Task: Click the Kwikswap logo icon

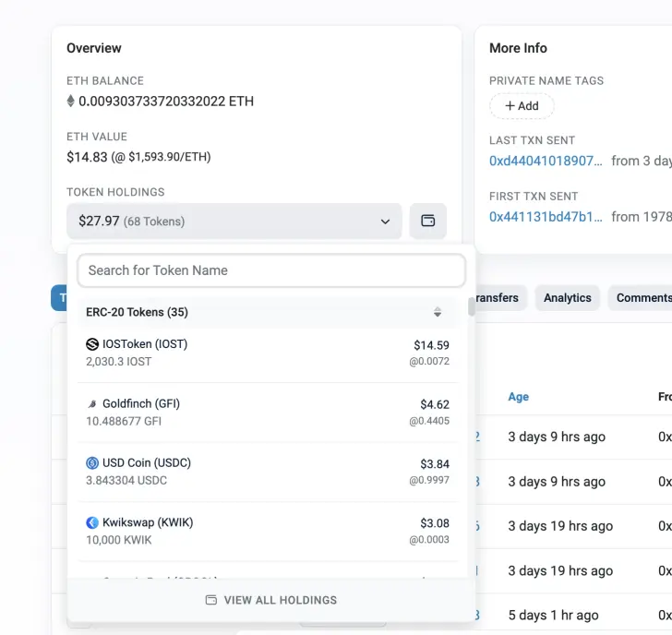Action: 92,522
